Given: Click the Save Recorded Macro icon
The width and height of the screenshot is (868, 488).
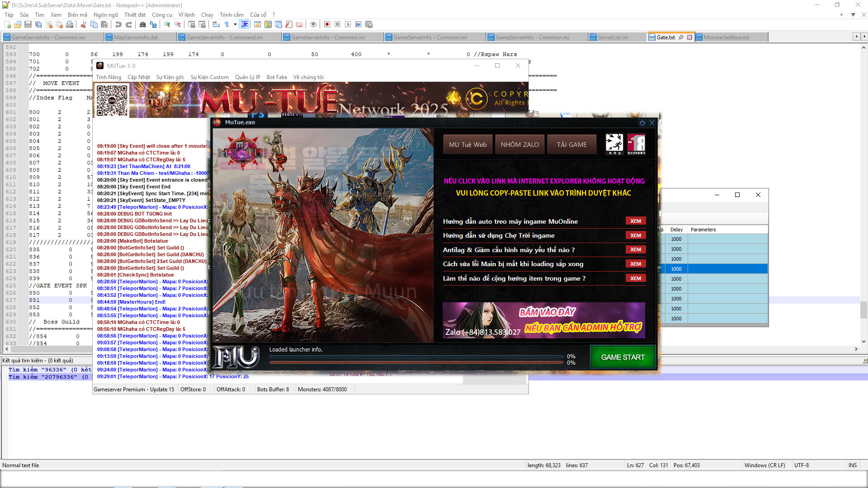Looking at the screenshot, I should click(x=369, y=24).
